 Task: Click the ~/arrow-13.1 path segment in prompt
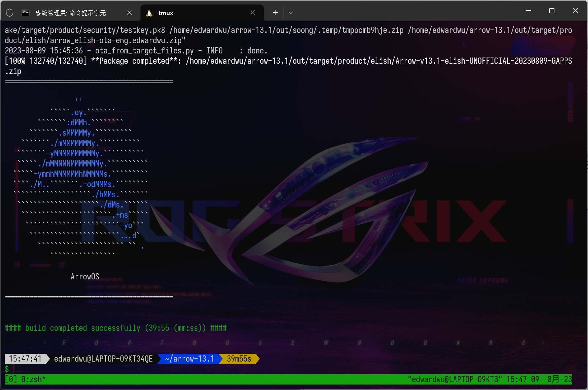tap(189, 359)
